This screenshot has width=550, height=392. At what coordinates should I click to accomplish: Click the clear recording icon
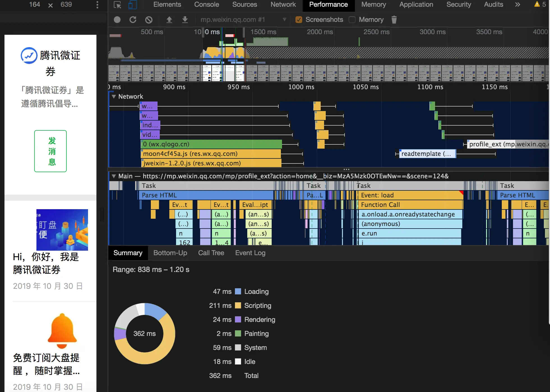(x=149, y=20)
